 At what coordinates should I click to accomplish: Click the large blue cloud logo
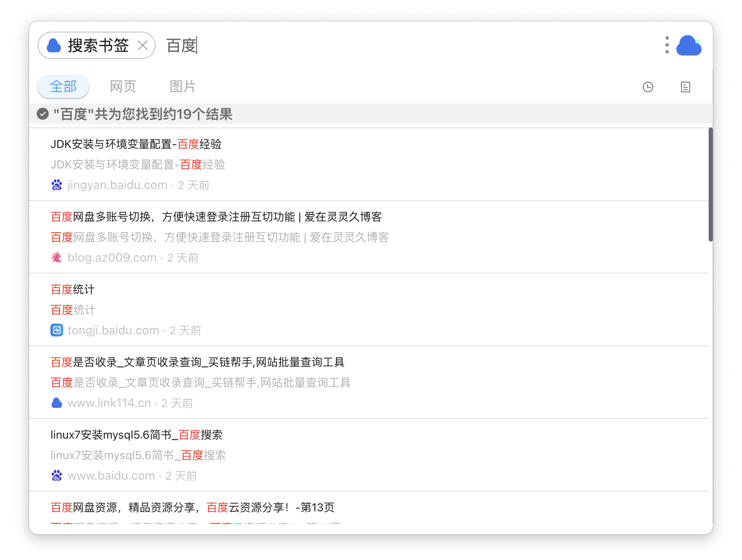pos(689,45)
